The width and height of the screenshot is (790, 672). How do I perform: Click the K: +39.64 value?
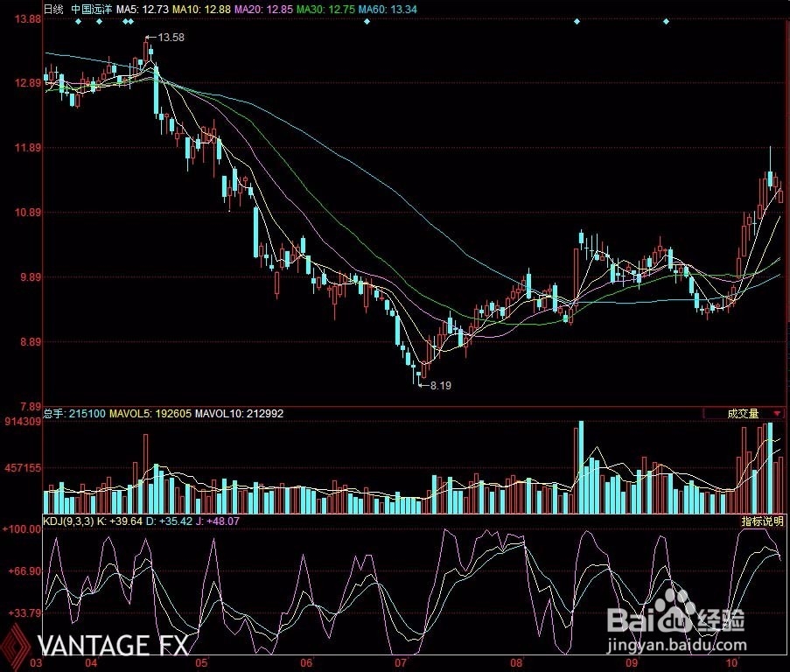point(120,521)
